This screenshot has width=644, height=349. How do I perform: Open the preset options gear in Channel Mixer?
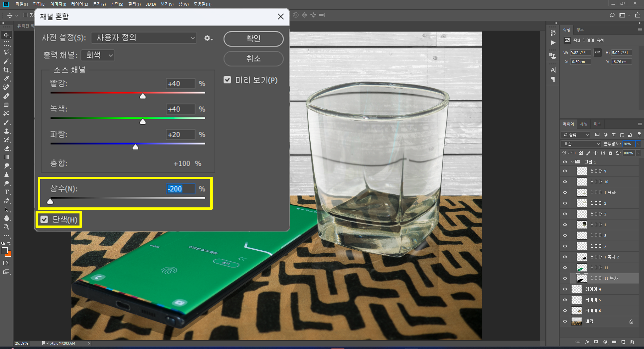tap(208, 38)
